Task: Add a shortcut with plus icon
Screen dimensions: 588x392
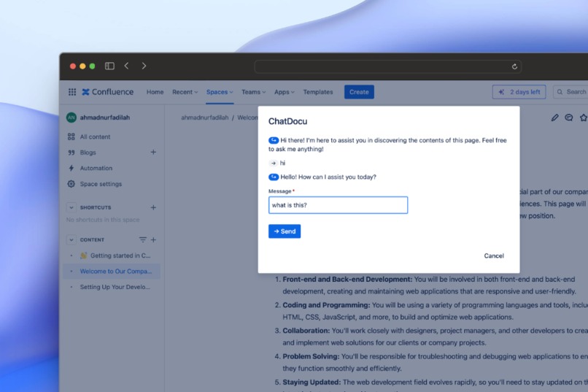Action: (153, 207)
